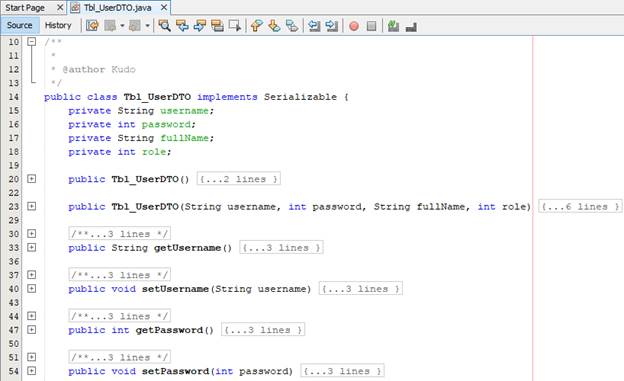Click folded Javadoc placeholder on line 44
Image resolution: width=624 pixels, height=381 pixels.
pos(119,316)
